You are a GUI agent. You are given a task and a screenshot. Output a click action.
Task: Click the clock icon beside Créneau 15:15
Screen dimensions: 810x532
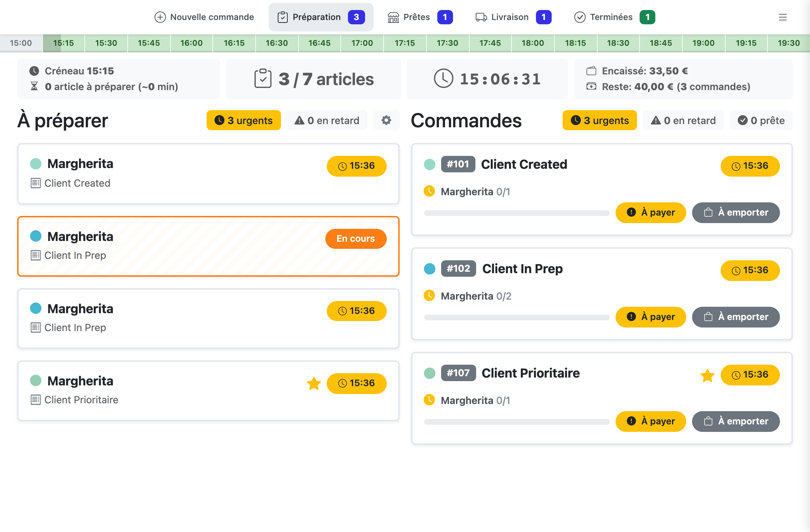coord(34,71)
